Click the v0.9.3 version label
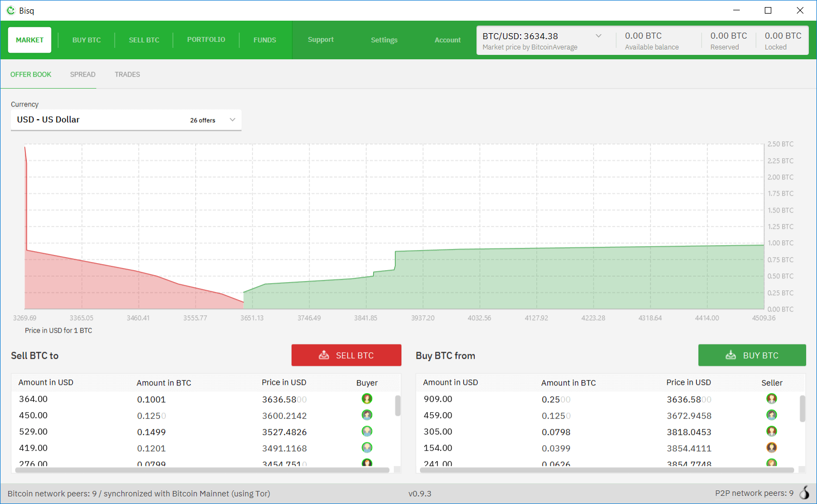Viewport: 817px width, 504px height. (x=420, y=494)
